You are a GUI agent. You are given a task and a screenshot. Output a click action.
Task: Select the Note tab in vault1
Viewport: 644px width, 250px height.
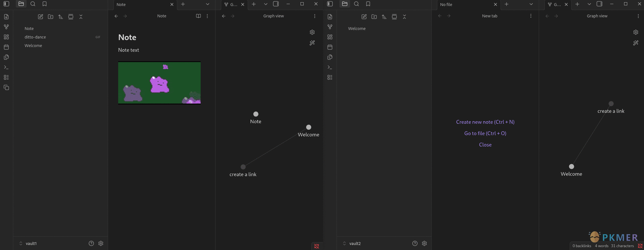145,5
